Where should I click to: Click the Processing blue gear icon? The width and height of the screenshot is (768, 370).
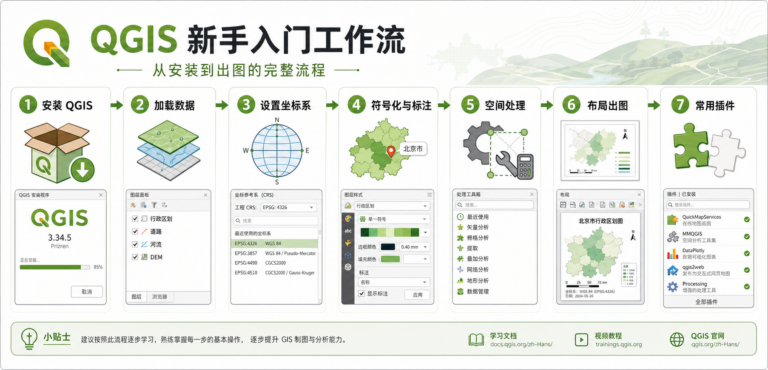tap(672, 287)
